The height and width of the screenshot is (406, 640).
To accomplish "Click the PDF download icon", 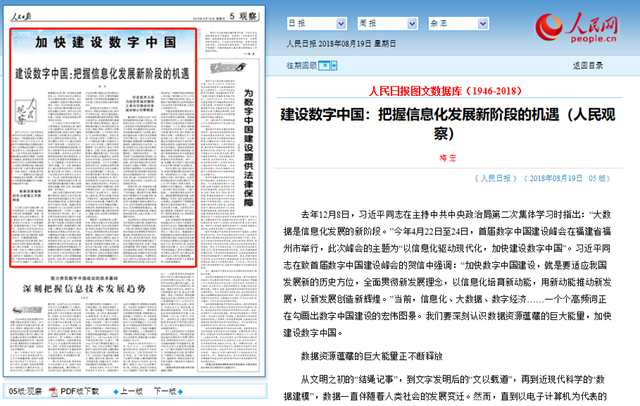I will (x=54, y=391).
